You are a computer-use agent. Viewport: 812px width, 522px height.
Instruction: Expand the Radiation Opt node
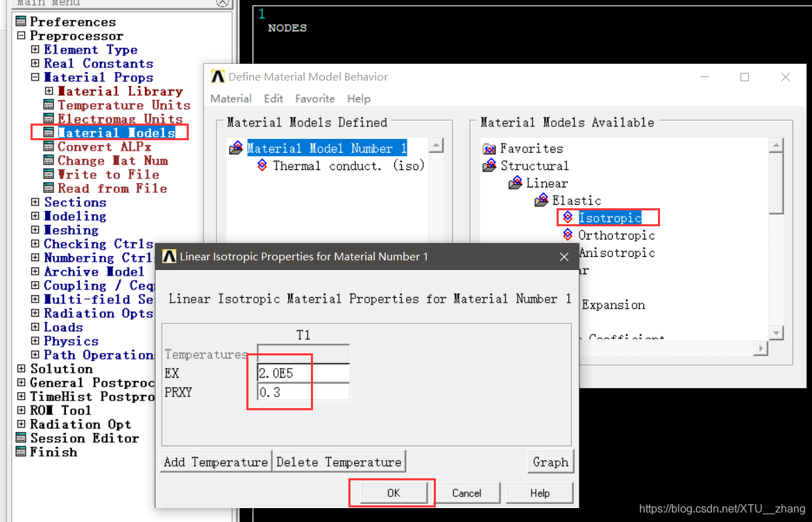tap(22, 424)
